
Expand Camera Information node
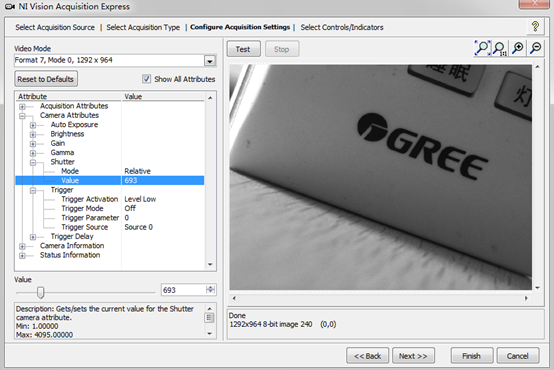pyautogui.click(x=22, y=246)
